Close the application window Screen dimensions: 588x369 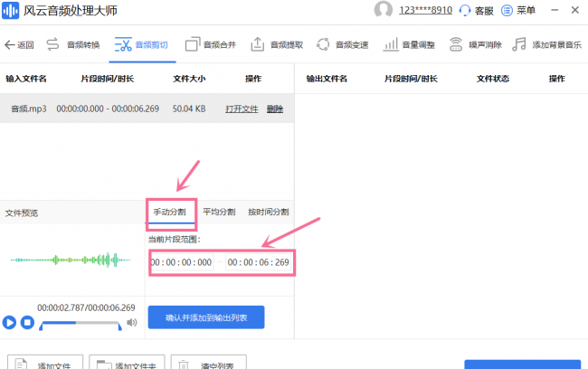575,10
